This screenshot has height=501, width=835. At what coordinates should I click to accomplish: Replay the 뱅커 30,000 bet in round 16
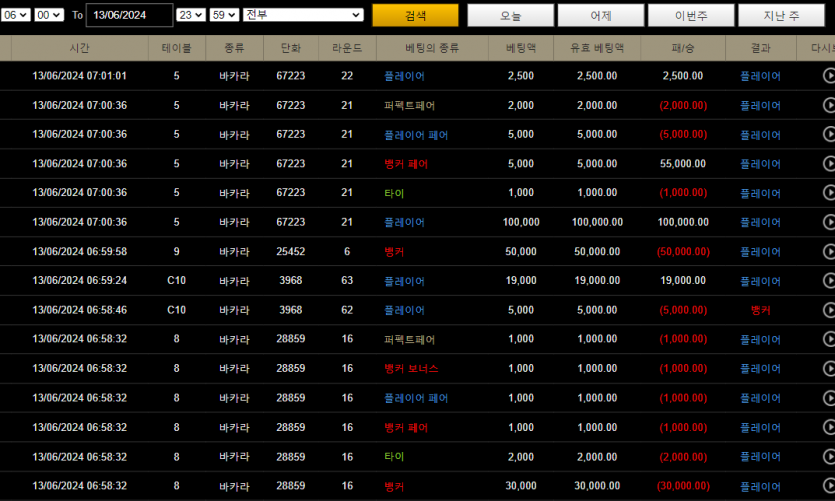829,486
